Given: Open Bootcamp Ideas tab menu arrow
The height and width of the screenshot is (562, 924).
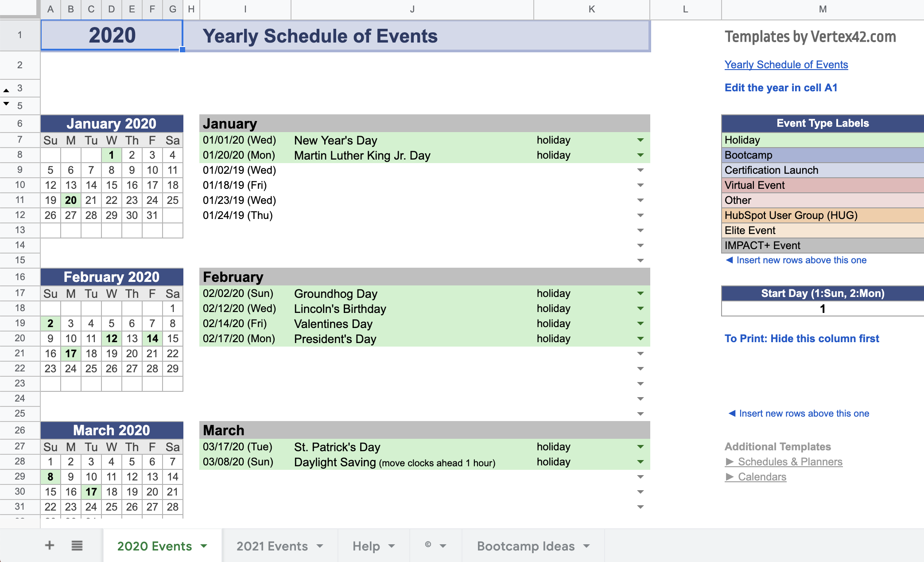Looking at the screenshot, I should 586,546.
